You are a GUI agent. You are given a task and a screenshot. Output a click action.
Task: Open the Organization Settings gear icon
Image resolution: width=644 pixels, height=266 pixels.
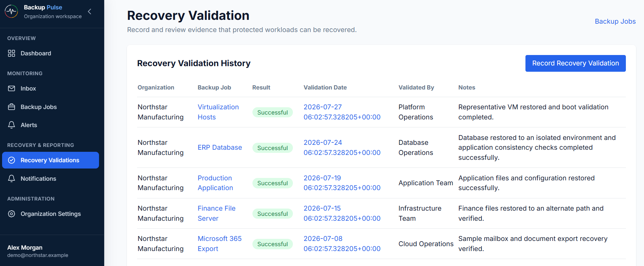(12, 214)
